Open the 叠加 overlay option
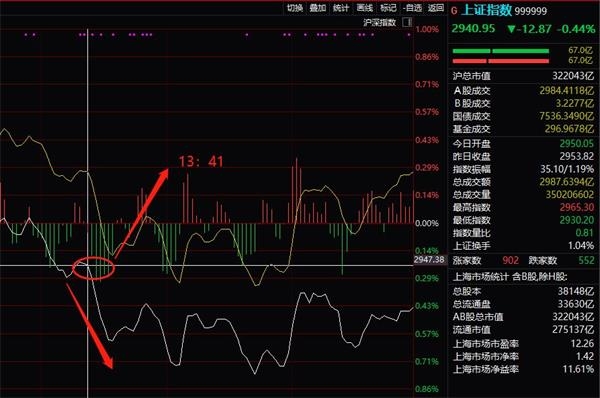Screen dimensions: 600x398 pyautogui.click(x=318, y=7)
